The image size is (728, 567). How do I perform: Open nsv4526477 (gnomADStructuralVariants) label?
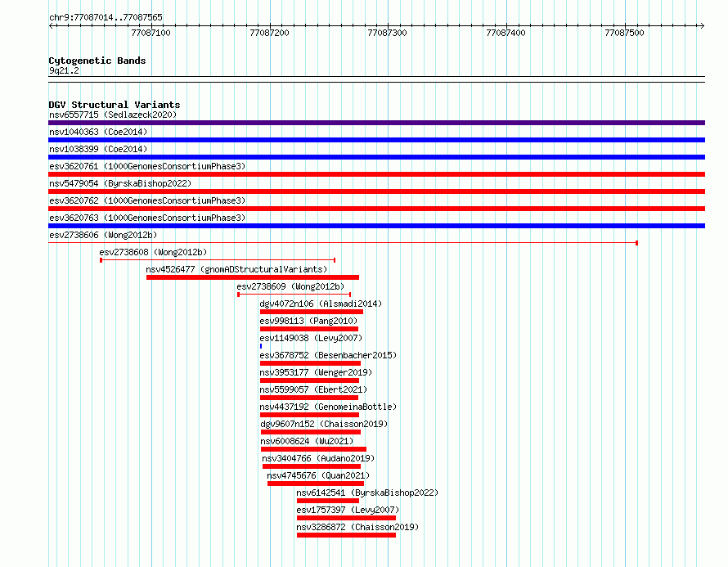(x=236, y=269)
